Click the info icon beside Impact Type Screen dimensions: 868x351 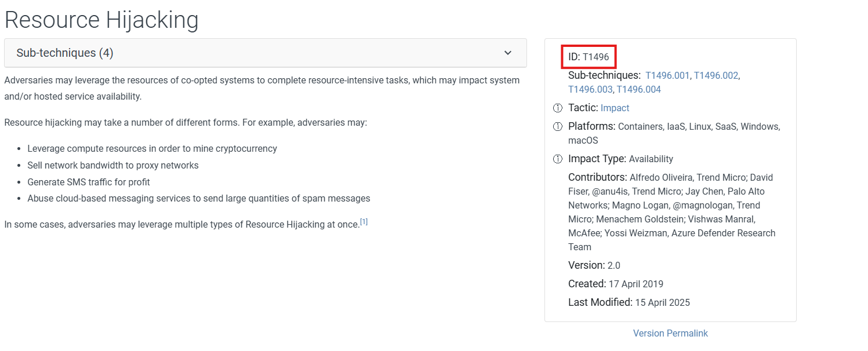point(558,159)
